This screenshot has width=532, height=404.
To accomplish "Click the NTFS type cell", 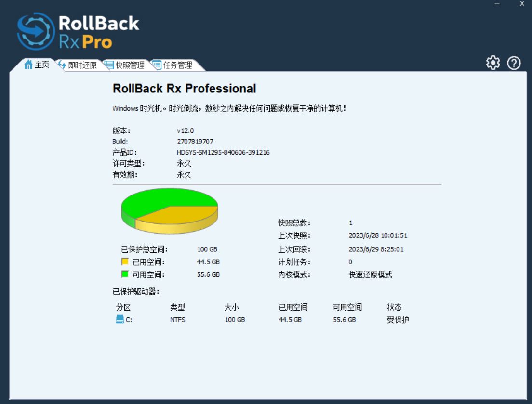I will tap(177, 320).
